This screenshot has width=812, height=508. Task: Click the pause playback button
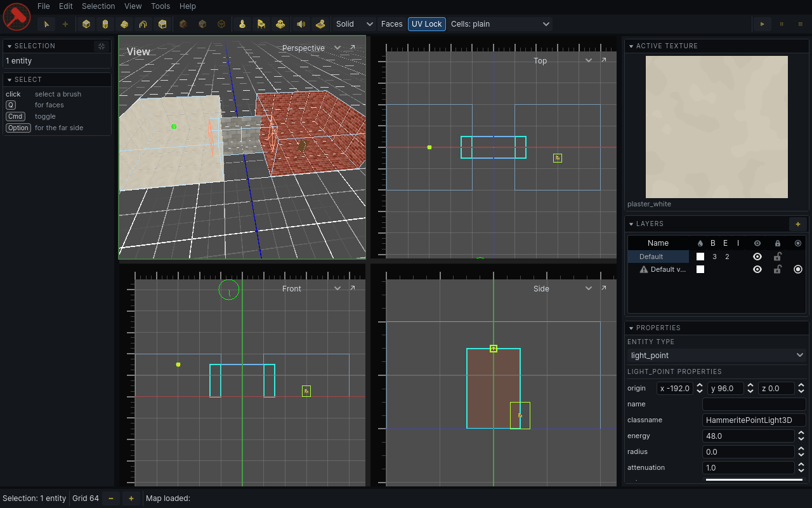pos(782,24)
